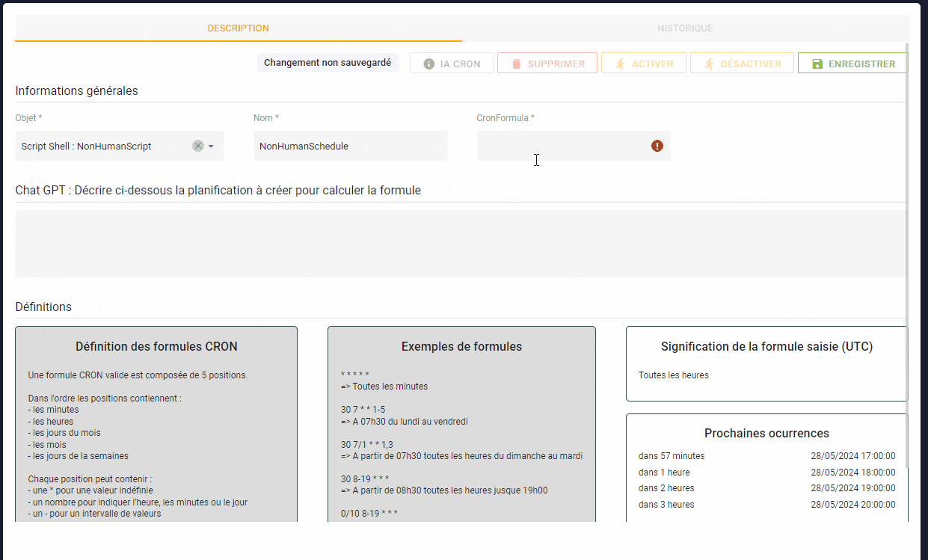Click the SUPPRIMER button
This screenshot has width=928, height=560.
(x=547, y=64)
